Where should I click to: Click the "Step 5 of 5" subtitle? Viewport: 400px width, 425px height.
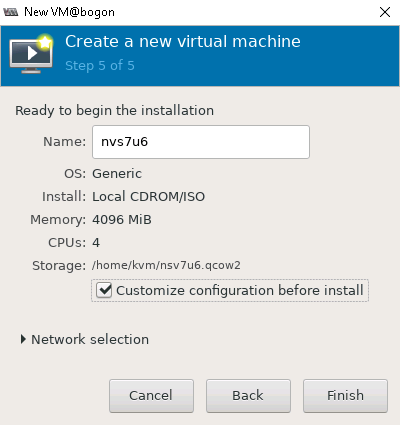100,66
